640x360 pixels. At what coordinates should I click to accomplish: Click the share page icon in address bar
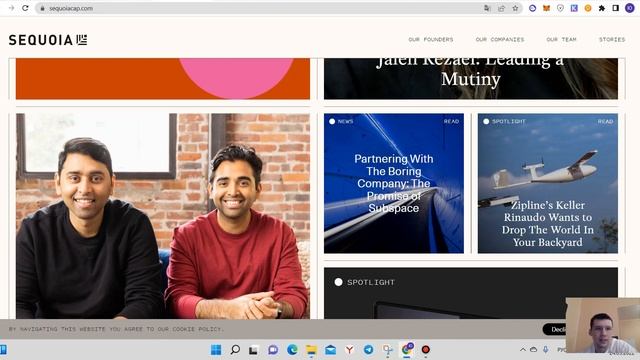[x=501, y=8]
